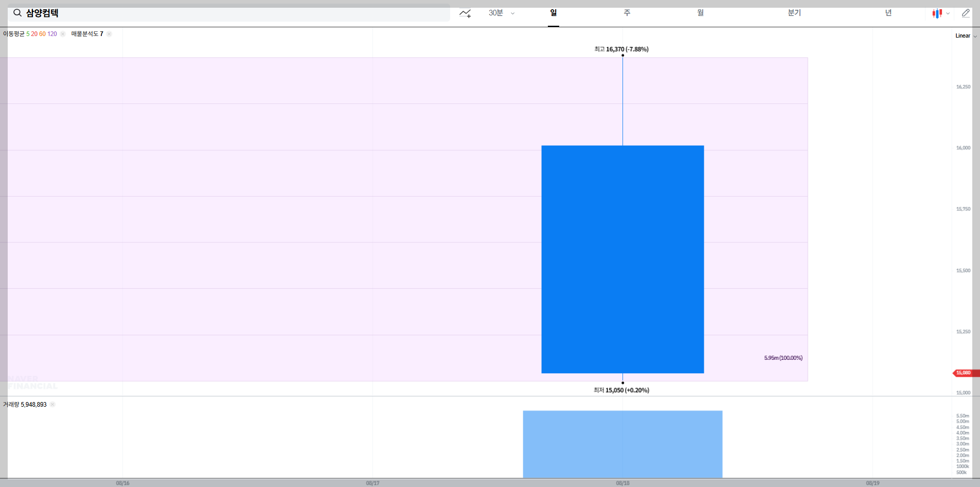
Task: Click the 08/17 date axis label
Action: (372, 483)
